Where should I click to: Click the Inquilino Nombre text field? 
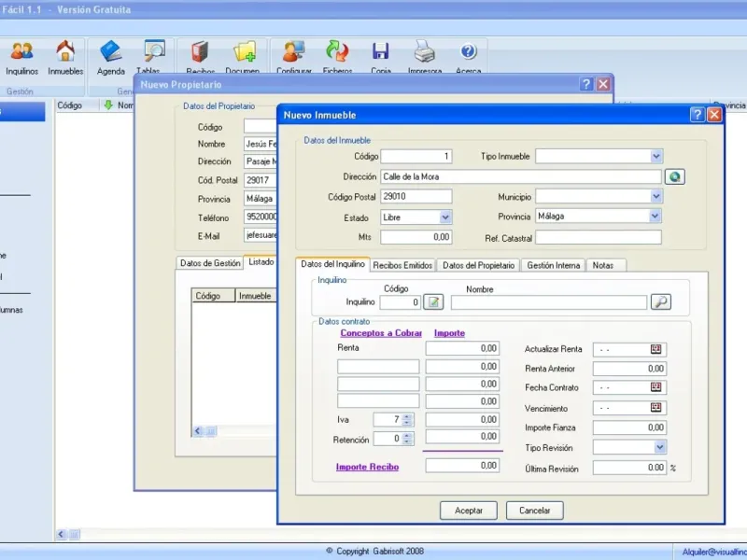coord(549,301)
